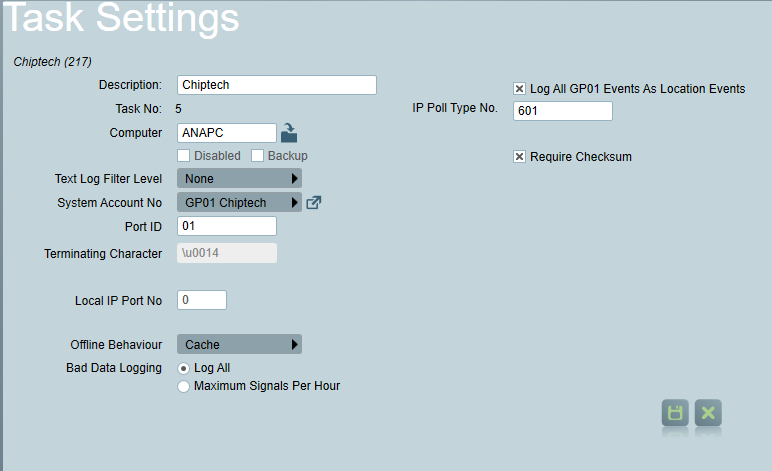This screenshot has width=772, height=471.
Task: Click the IP Poll Type No. field
Action: point(563,111)
